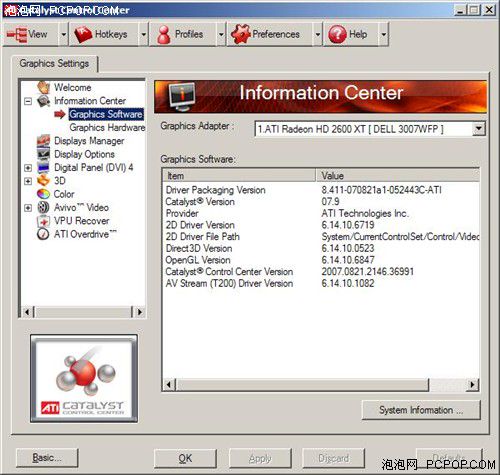
Task: Expand the Digital Panel (DVI) 4 node
Action: (x=28, y=168)
